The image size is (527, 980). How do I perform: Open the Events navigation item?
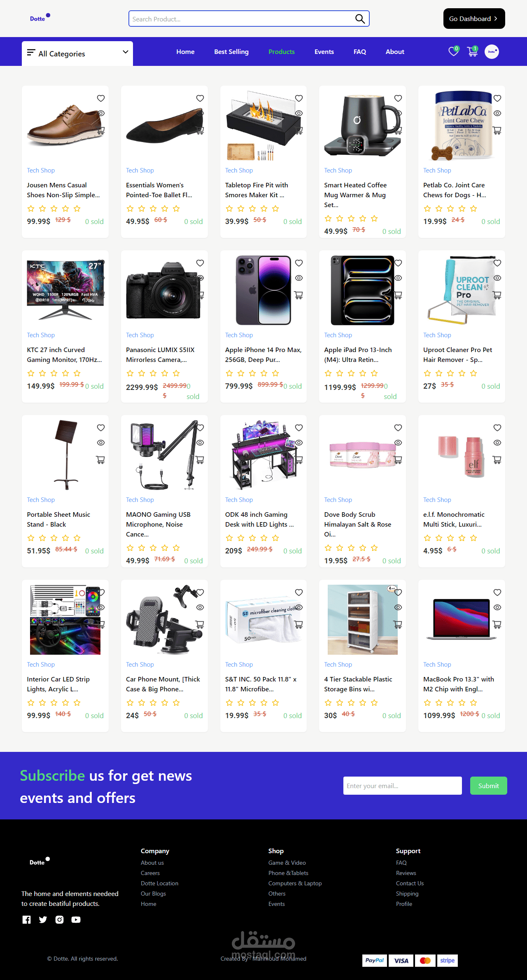pos(324,51)
